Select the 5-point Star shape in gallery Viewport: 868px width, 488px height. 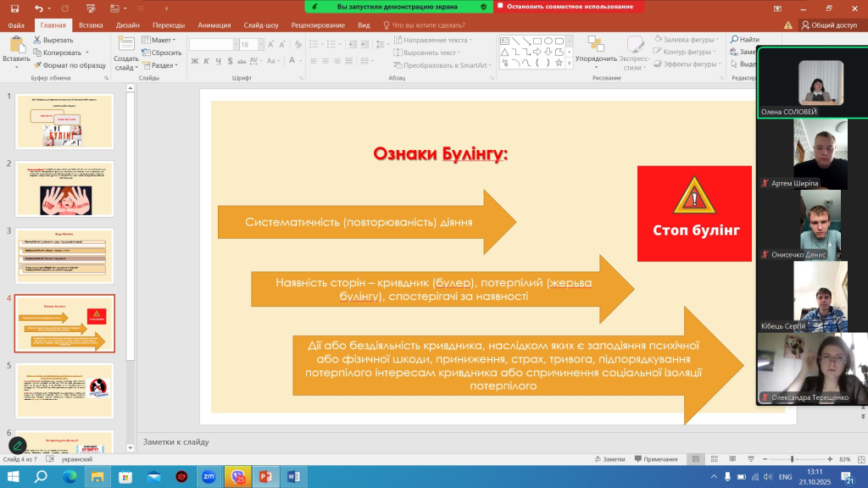click(559, 63)
